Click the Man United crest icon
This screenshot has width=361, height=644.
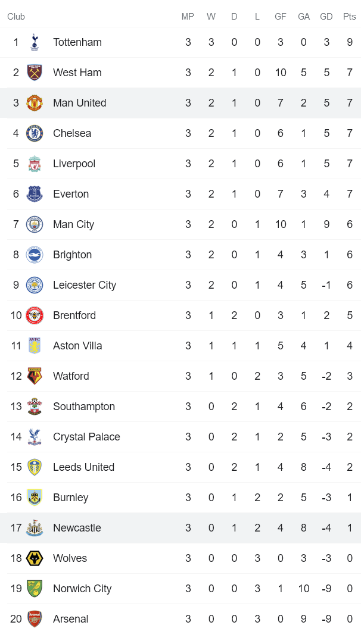click(x=34, y=103)
